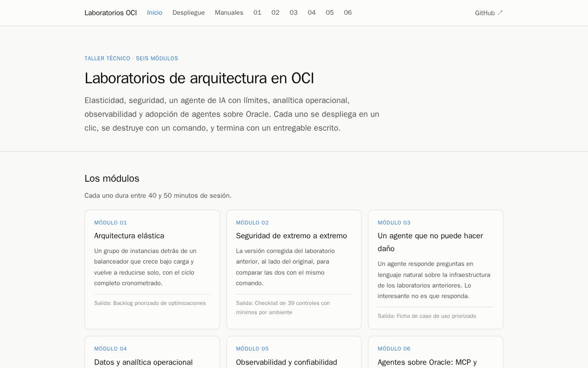Jump to module 02 in navbar
588x368 pixels.
coord(275,12)
